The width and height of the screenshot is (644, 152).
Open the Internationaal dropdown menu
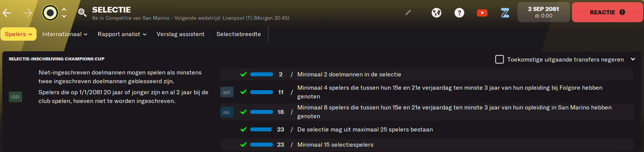point(65,34)
